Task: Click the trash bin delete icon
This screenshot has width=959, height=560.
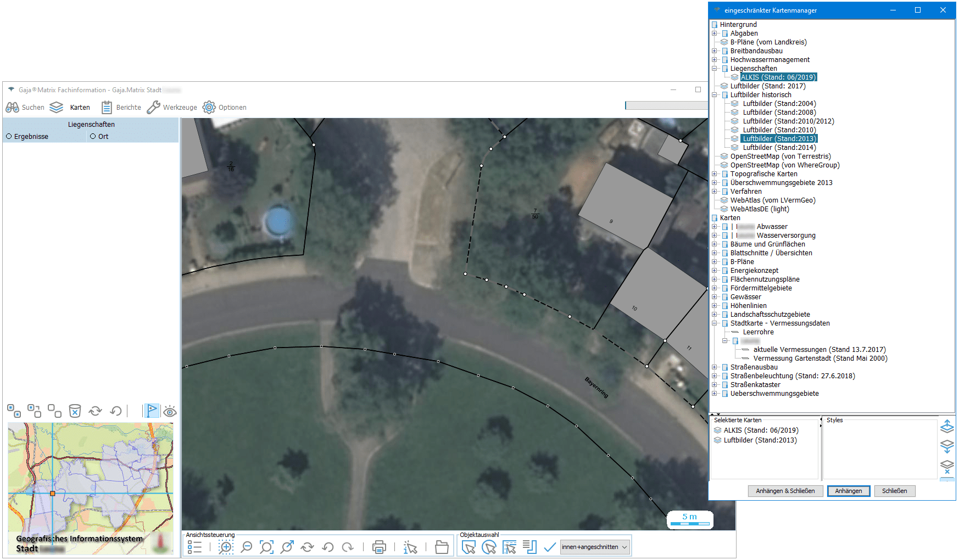Action: (75, 411)
